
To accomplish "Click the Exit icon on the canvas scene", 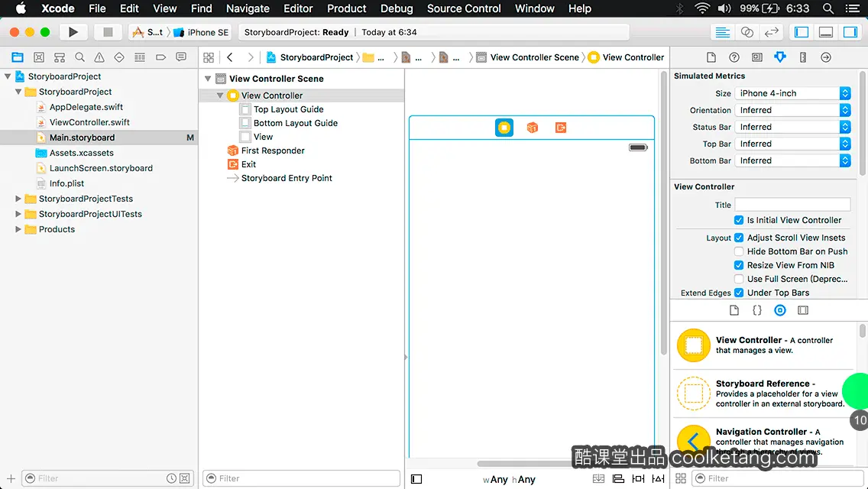I will (x=560, y=128).
